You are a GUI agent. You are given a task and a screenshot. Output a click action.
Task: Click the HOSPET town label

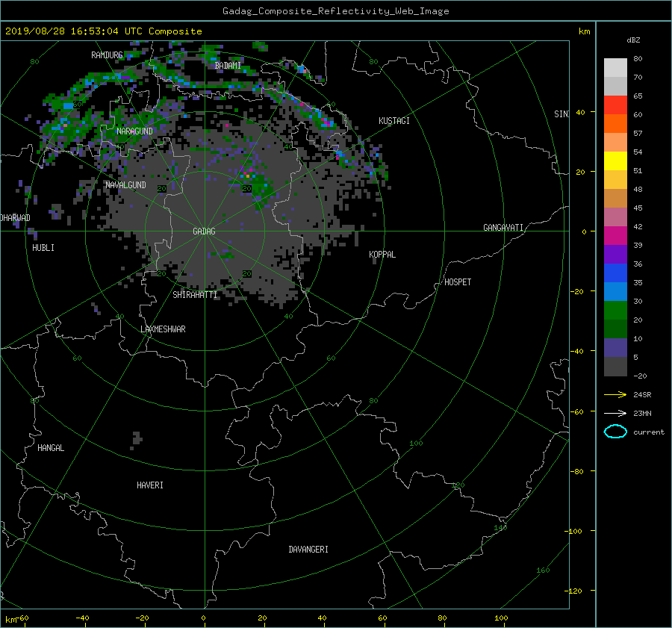pyautogui.click(x=458, y=282)
